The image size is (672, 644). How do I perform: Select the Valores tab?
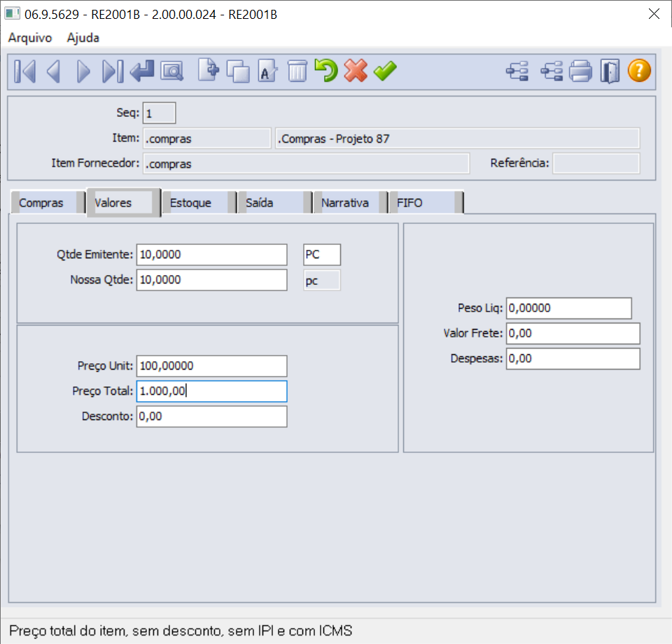point(123,203)
